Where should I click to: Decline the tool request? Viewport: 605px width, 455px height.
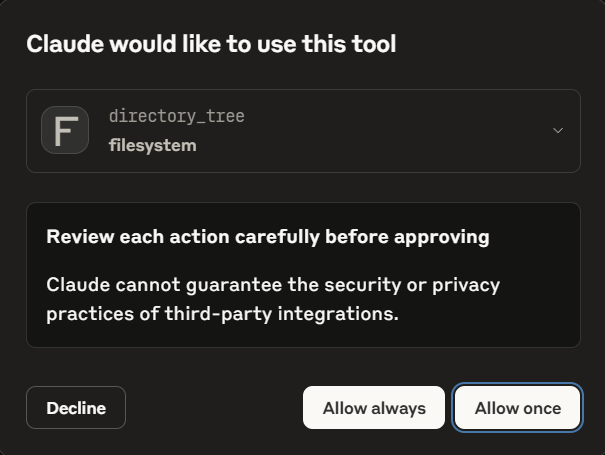pos(76,408)
